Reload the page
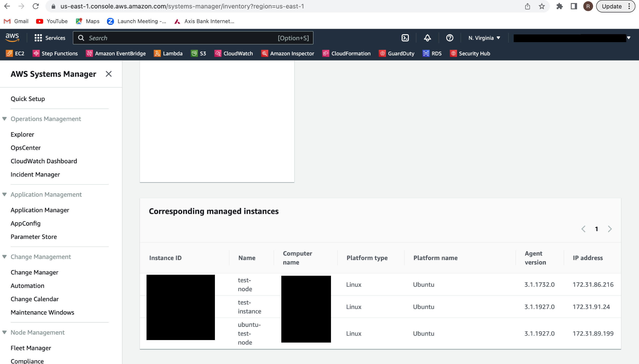Screen dimensions: 639x364 point(36,6)
